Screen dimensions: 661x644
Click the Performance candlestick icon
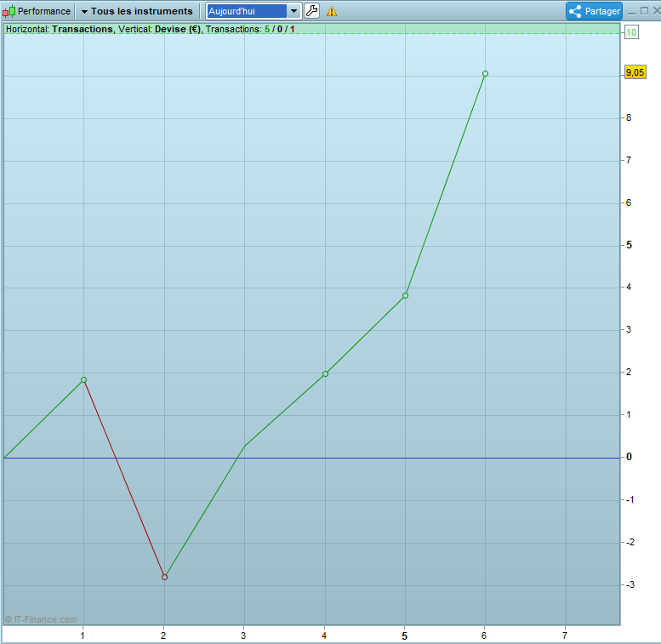coord(9,11)
